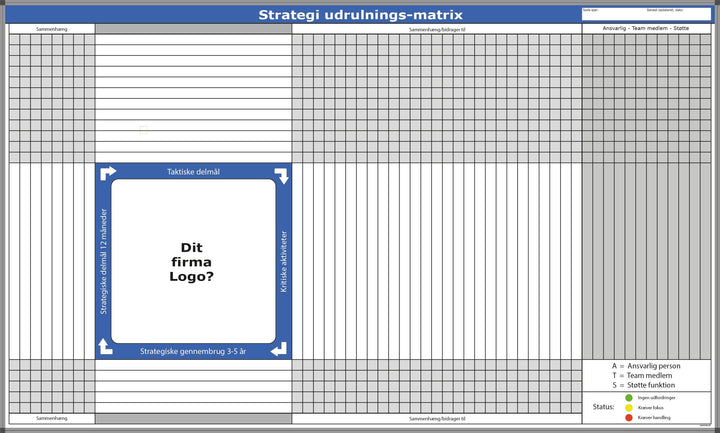The width and height of the screenshot is (720, 433).
Task: Select the yellow status dot
Action: click(x=629, y=408)
